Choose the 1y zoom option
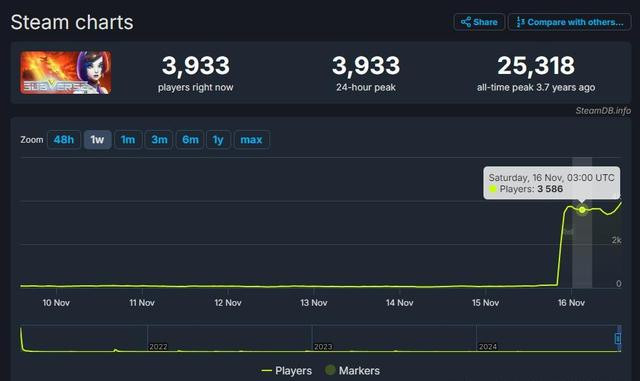Image resolution: width=640 pixels, height=381 pixels. coord(218,140)
